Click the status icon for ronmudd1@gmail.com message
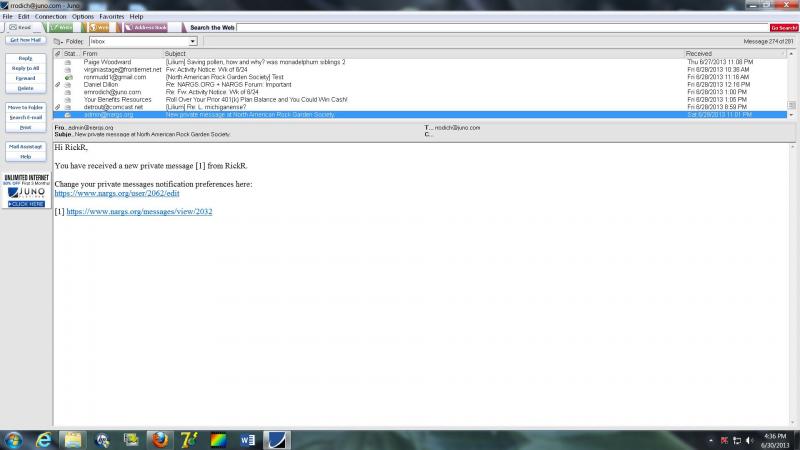The image size is (800, 450). tap(68, 77)
